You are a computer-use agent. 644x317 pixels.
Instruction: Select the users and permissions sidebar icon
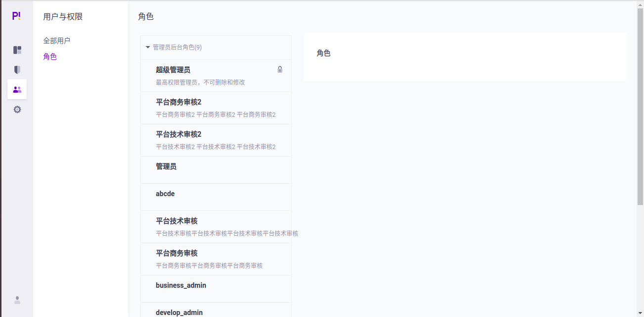coord(17,90)
